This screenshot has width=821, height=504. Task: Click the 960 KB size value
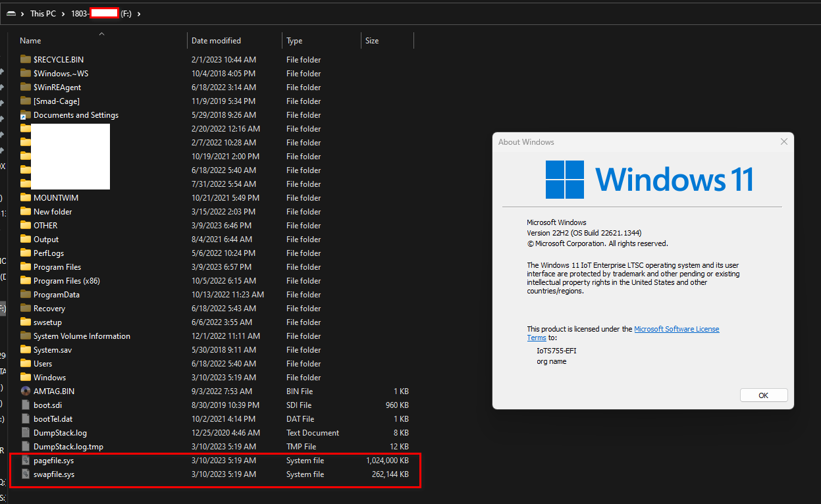pyautogui.click(x=397, y=405)
